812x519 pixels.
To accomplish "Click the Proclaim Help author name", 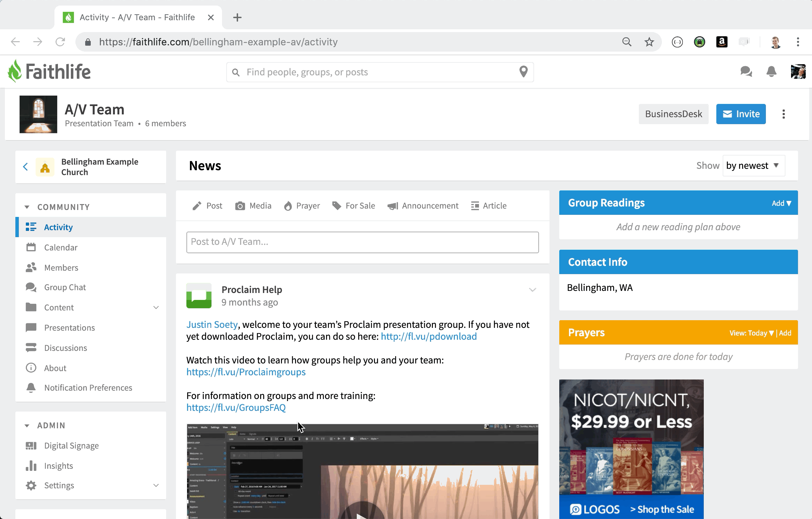I will pos(252,289).
